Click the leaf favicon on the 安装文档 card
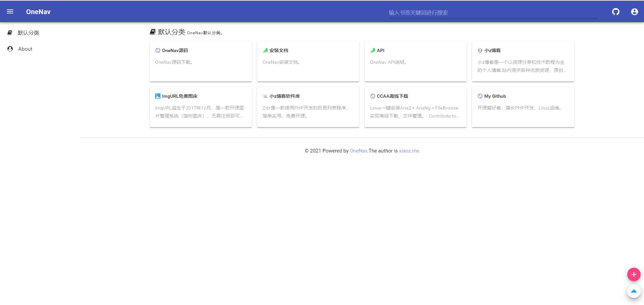The image size is (644, 305). [265, 50]
